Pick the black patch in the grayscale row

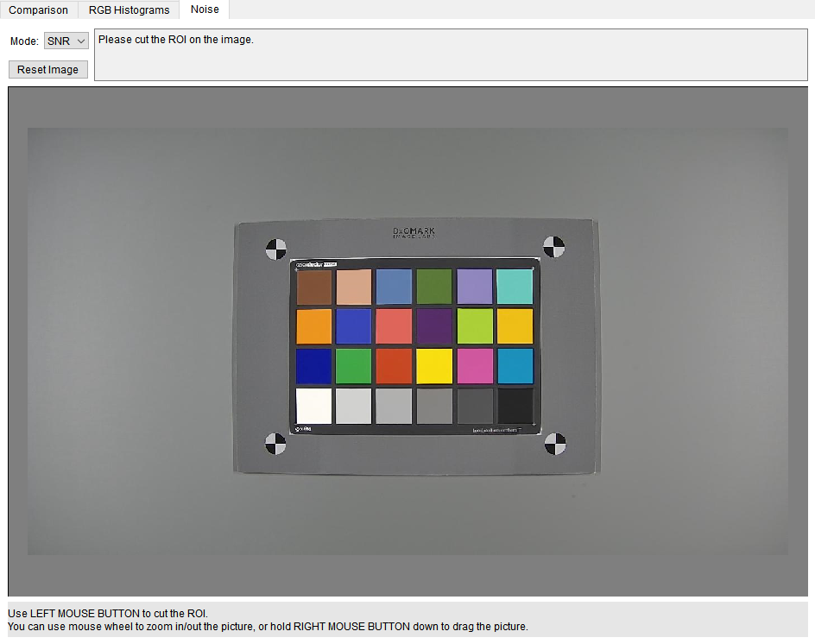coord(515,406)
